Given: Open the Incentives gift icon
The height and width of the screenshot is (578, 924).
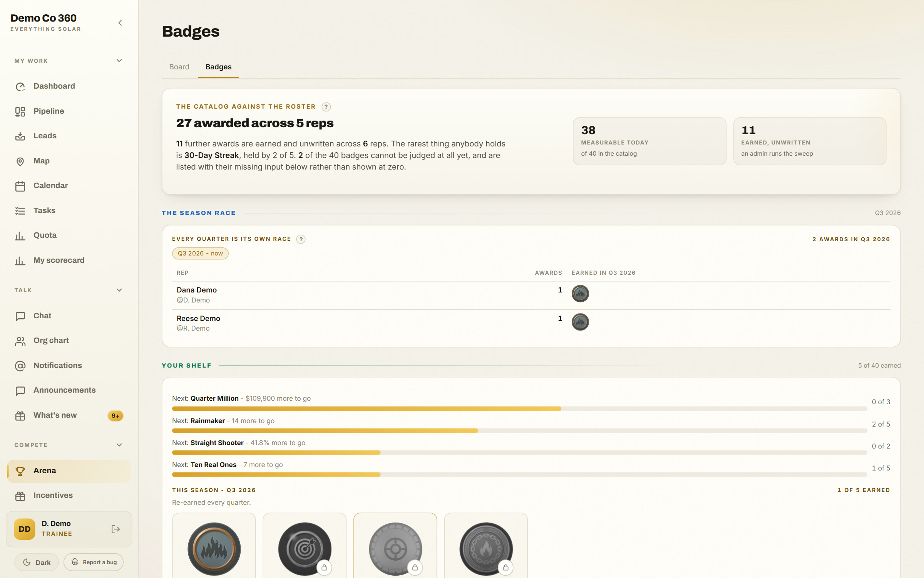Looking at the screenshot, I should click(x=20, y=496).
